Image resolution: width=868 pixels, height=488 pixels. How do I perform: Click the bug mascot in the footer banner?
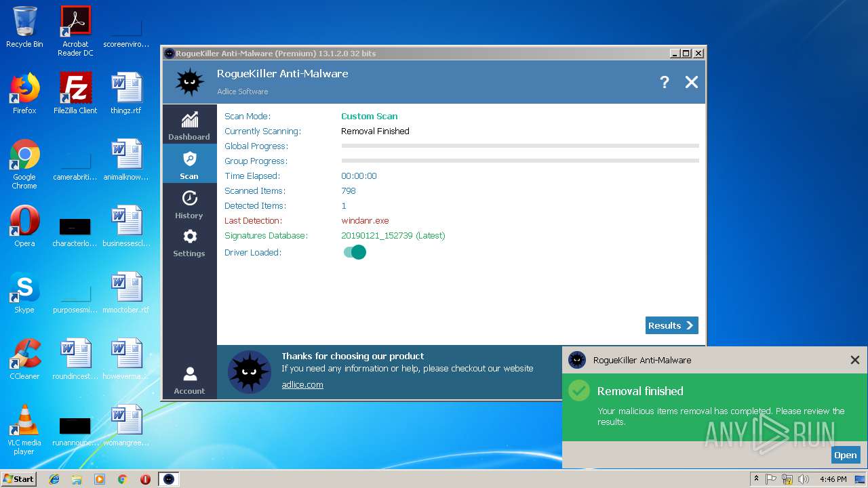[x=250, y=372]
